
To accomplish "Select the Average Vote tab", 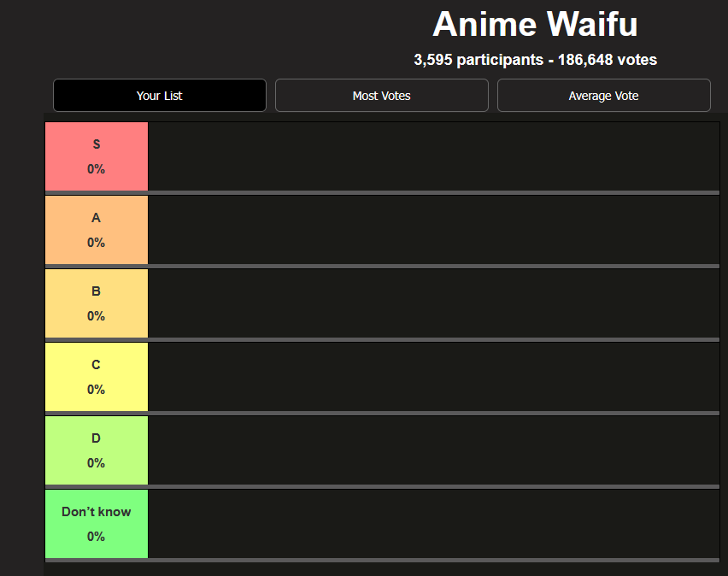I will (603, 95).
